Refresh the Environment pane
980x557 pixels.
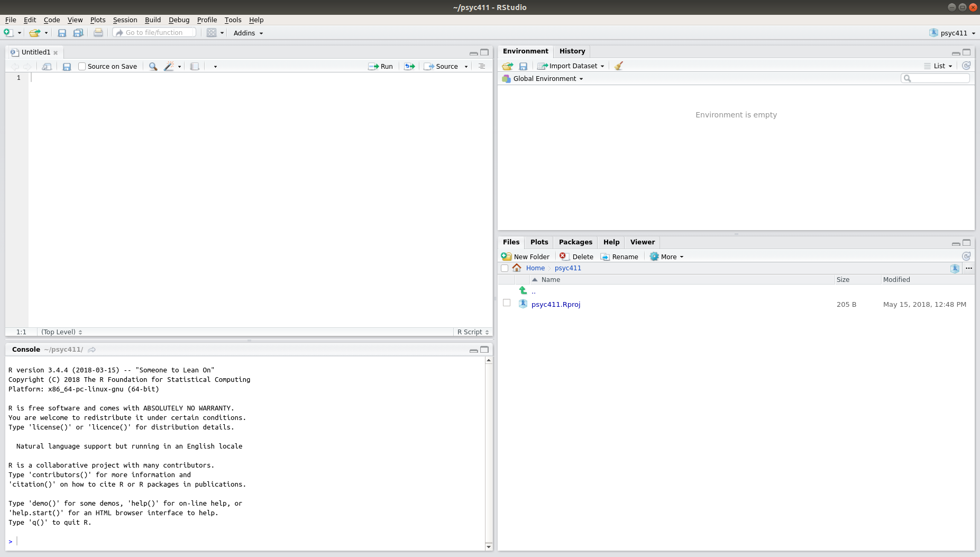coord(966,66)
